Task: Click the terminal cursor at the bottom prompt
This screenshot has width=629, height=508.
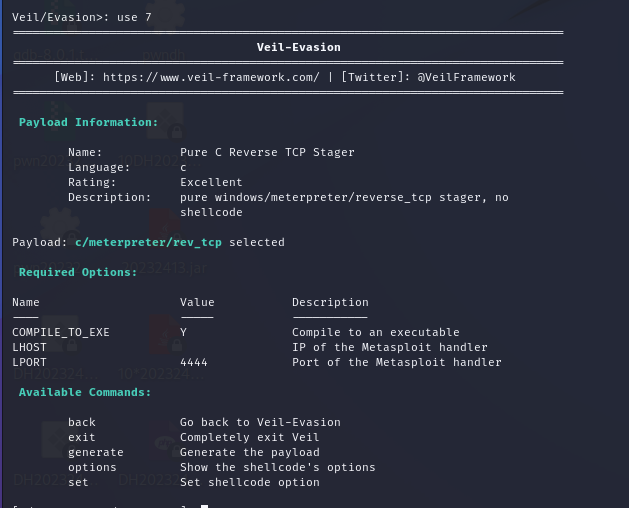Action: [x=204, y=506]
